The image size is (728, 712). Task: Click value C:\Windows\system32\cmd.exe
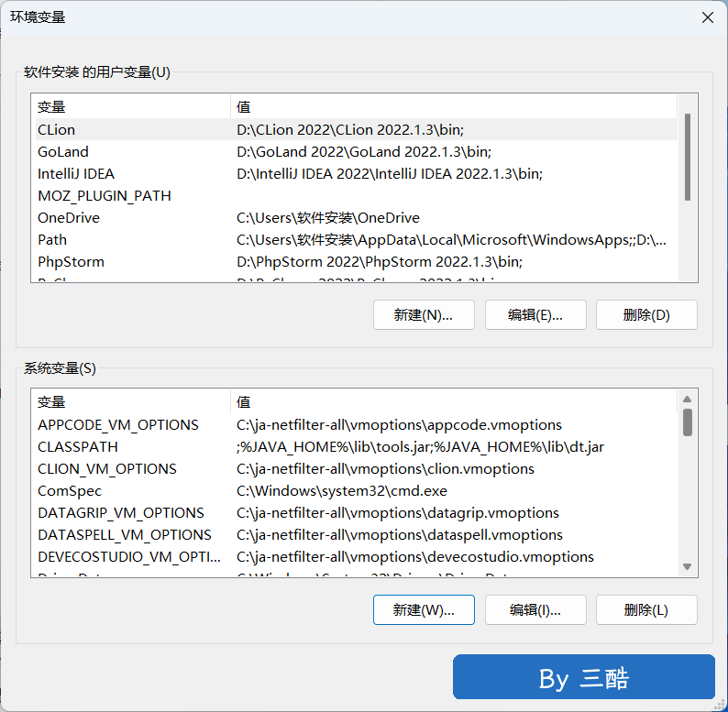342,491
